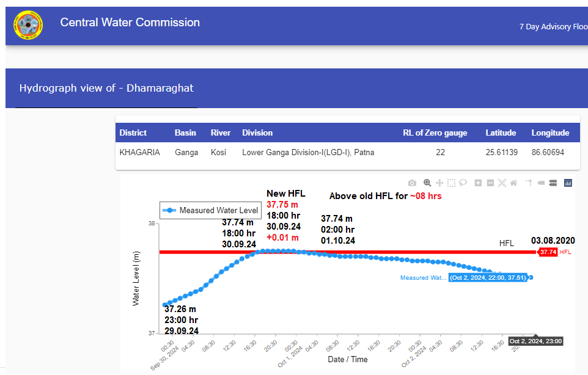Viewport: 588px width, 375px height.
Task: Click the Autoscale chart icon
Action: pos(502,183)
